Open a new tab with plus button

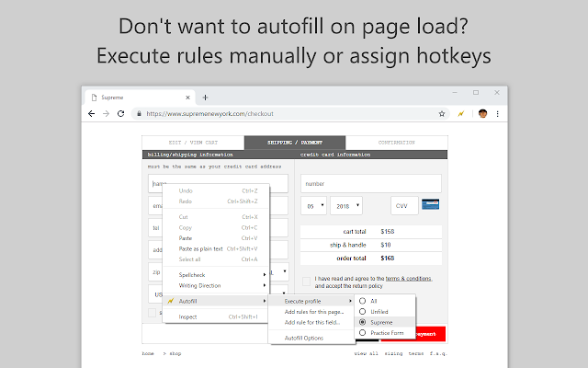click(x=205, y=98)
